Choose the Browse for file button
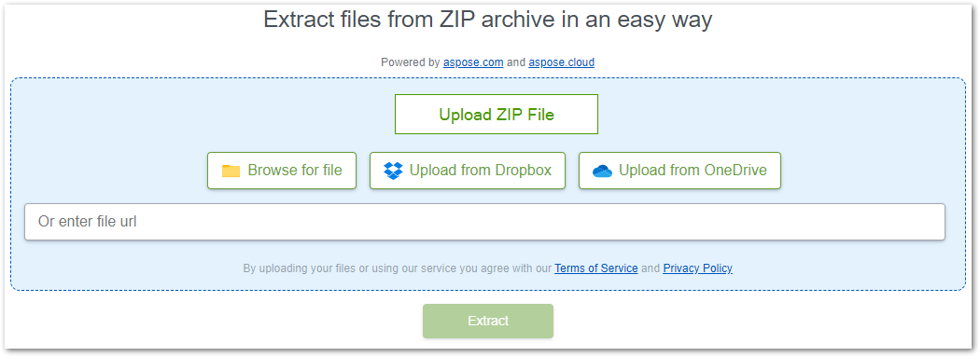The width and height of the screenshot is (980, 357). tap(282, 171)
